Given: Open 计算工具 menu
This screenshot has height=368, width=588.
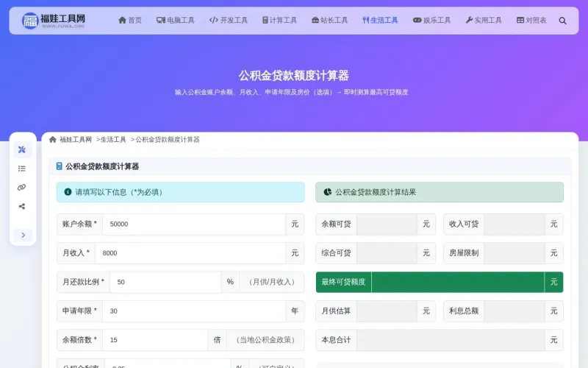Looking at the screenshot, I should coord(279,21).
